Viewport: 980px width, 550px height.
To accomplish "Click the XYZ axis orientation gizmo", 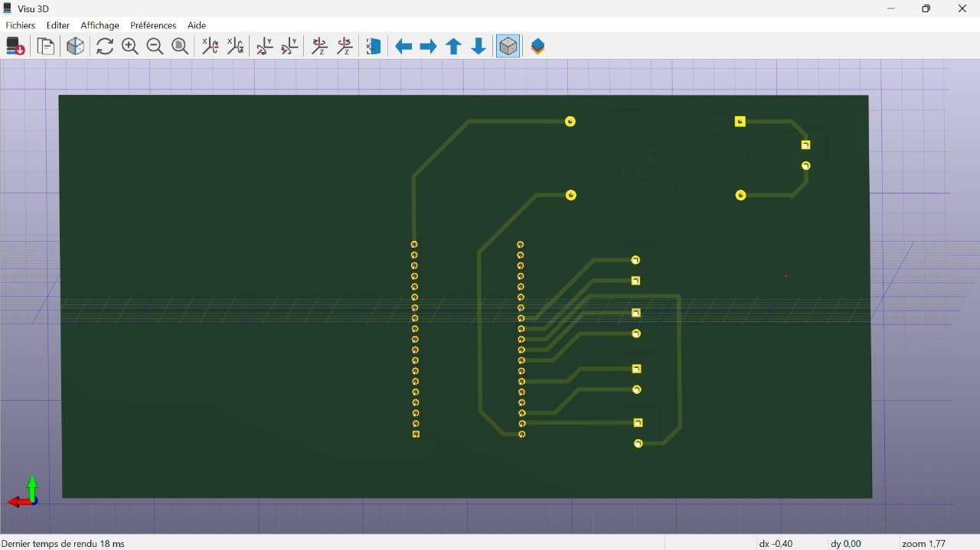I will pos(24,493).
